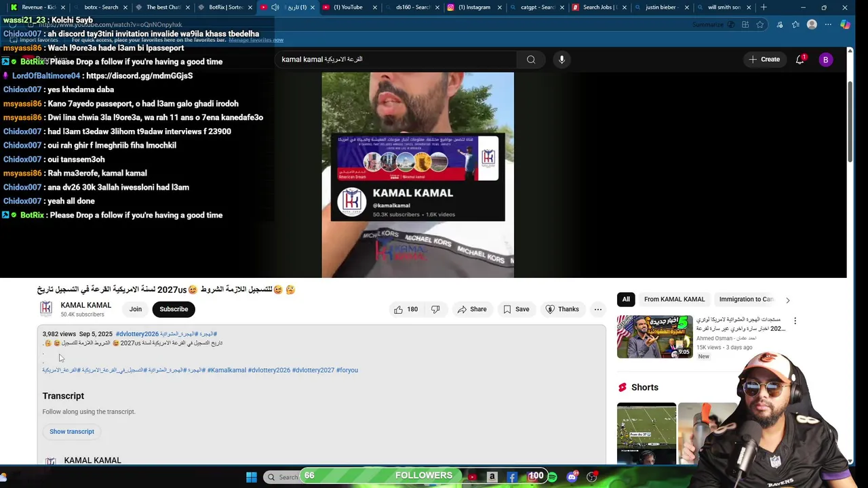Open browser profile avatar in toolbar
Image resolution: width=868 pixels, height=488 pixels.
[x=812, y=24]
